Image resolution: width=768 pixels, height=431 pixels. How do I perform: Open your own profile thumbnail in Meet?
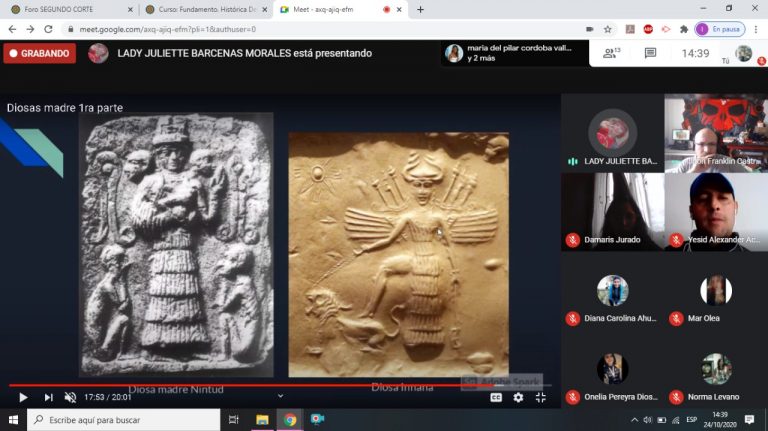[744, 53]
